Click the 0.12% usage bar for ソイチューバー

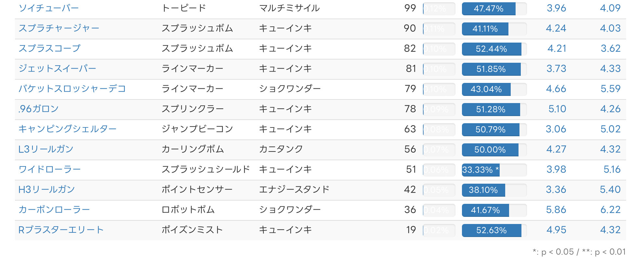[x=439, y=9]
